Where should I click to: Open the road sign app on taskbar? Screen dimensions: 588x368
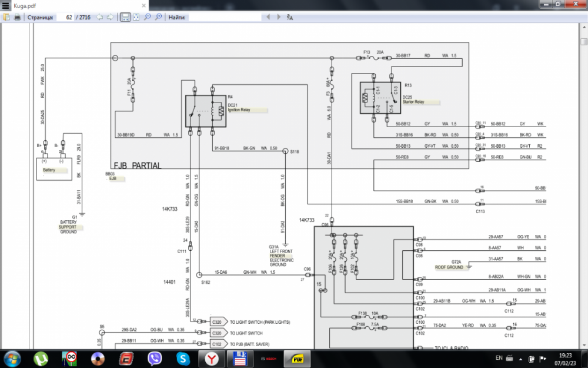tap(69, 359)
